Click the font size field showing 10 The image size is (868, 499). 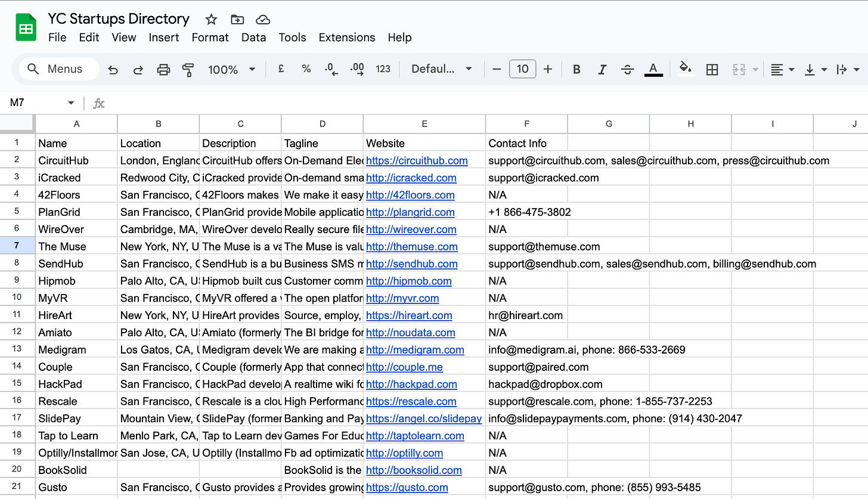pos(523,69)
